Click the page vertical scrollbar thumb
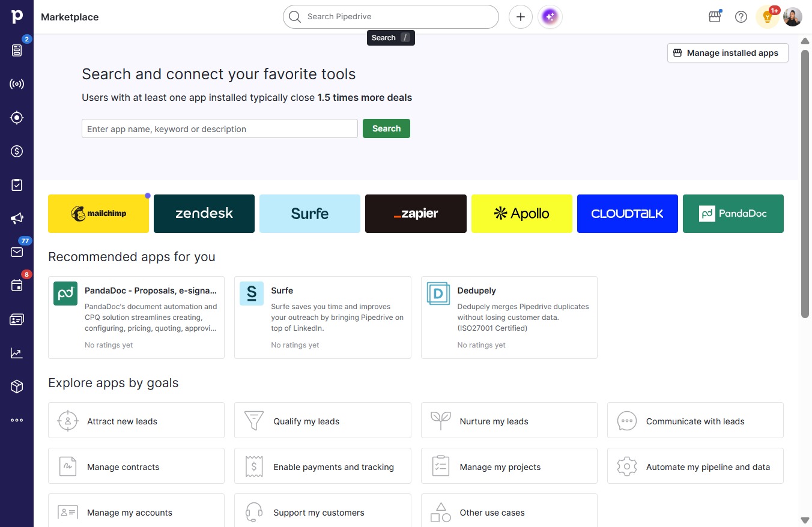Viewport: 812px width, 527px height. [805, 183]
